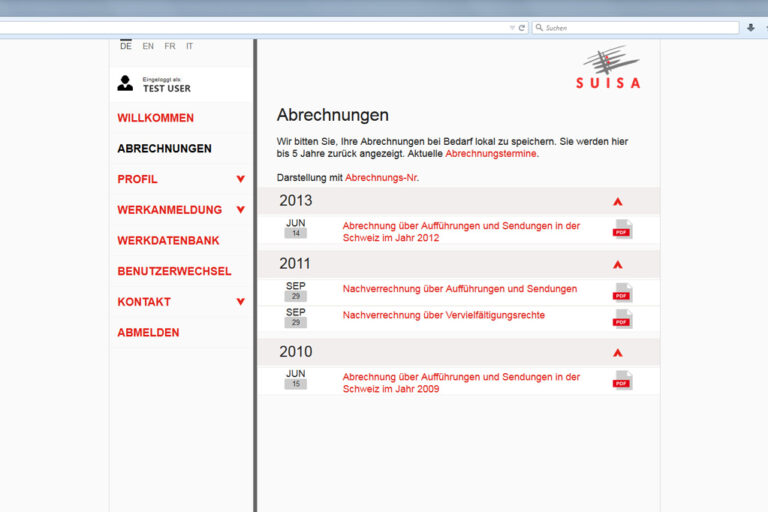Open PDF for Nachverrechnung über Vervielfältigungsrechte
Screen dimensions: 768x512
click(622, 319)
